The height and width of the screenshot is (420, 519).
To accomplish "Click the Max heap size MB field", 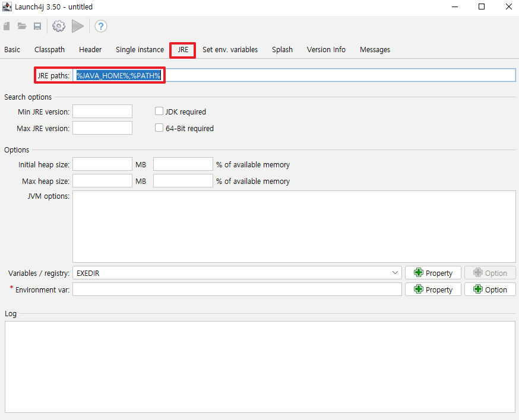I will 102,181.
